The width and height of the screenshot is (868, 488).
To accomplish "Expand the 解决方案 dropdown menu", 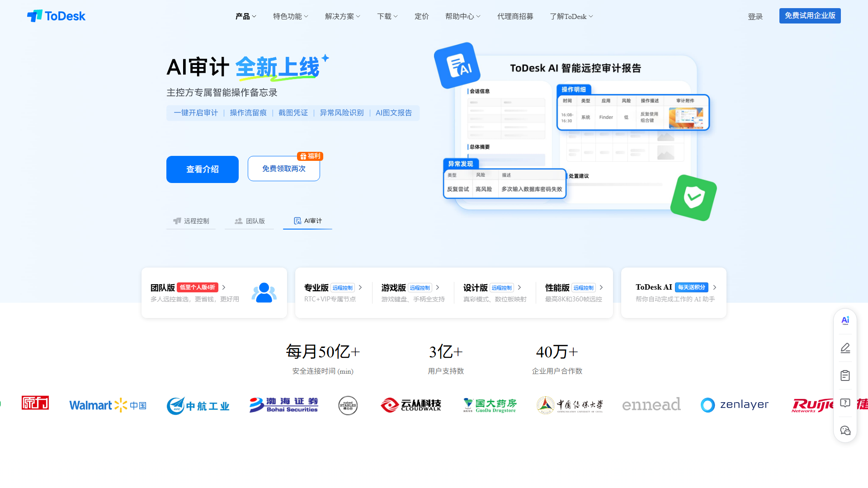I will (x=343, y=16).
